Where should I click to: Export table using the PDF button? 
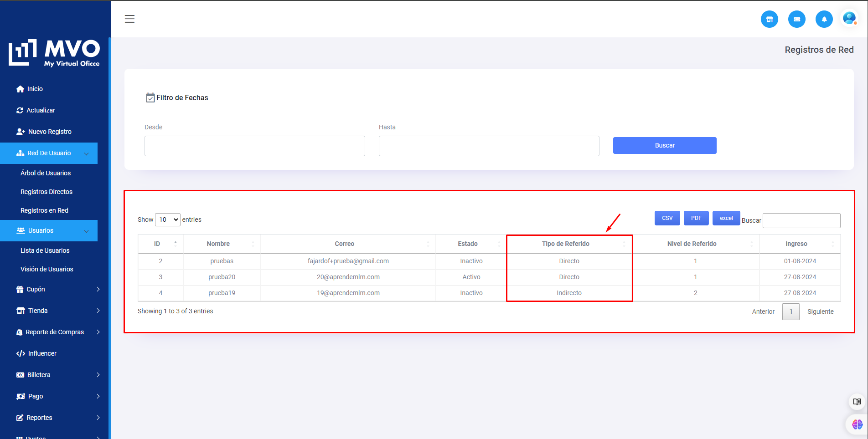(x=696, y=218)
